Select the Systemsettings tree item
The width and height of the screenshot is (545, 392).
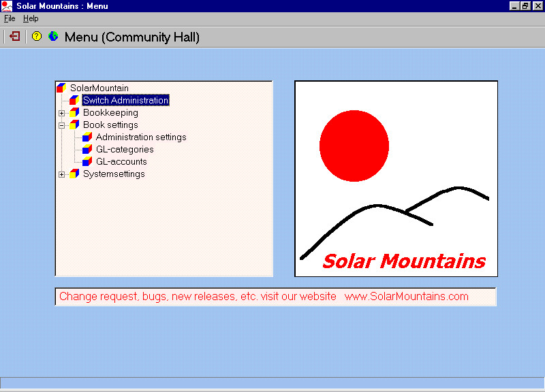tap(114, 174)
